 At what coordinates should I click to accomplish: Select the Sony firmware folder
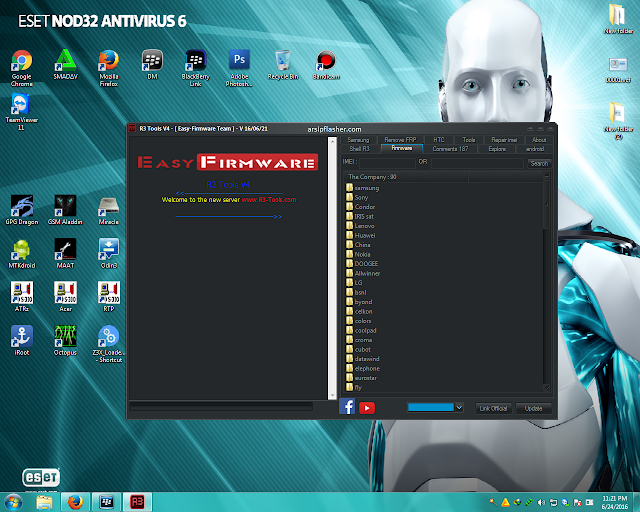click(x=357, y=197)
